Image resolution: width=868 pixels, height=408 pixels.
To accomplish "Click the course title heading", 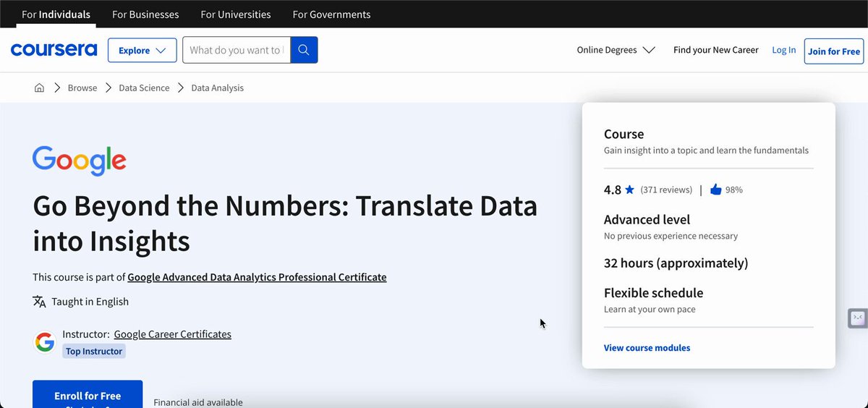I will pyautogui.click(x=285, y=224).
